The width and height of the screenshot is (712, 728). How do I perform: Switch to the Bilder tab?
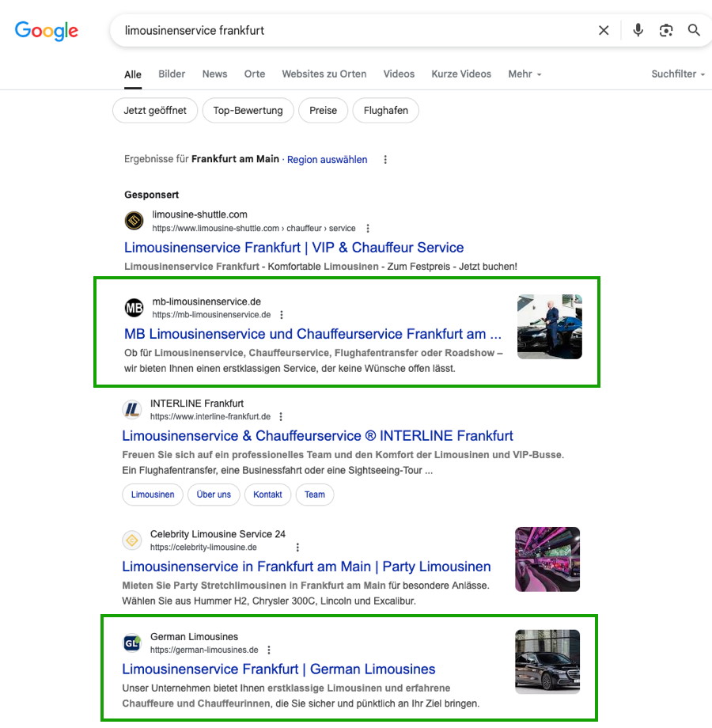pyautogui.click(x=172, y=74)
